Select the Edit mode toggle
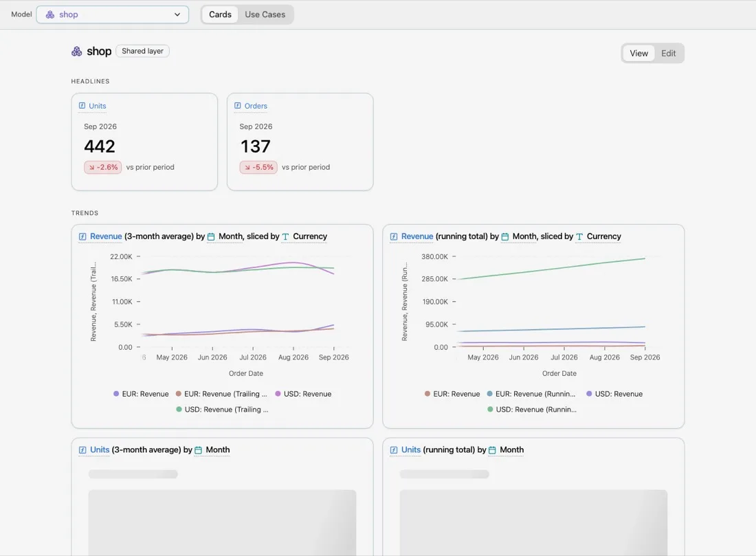 coord(668,53)
